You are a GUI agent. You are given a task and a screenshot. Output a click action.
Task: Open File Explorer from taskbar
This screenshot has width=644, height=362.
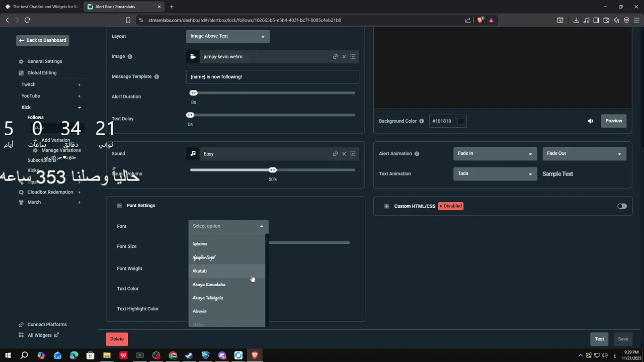(107, 355)
